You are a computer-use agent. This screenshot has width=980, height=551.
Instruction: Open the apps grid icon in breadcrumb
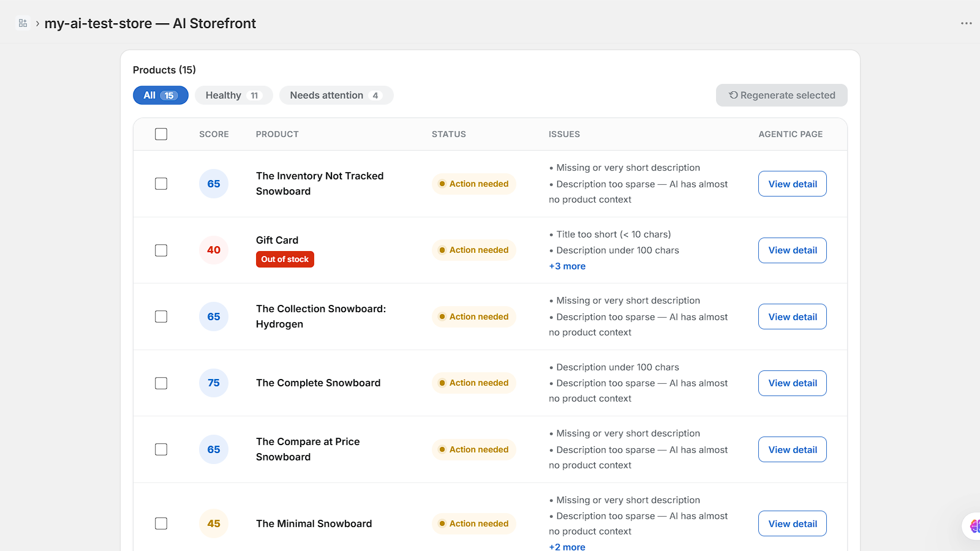[23, 23]
